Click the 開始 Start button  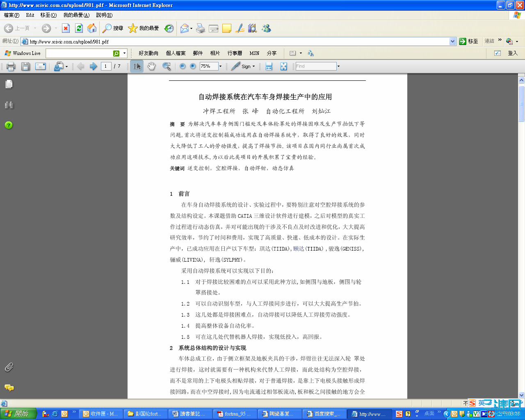tap(18, 413)
